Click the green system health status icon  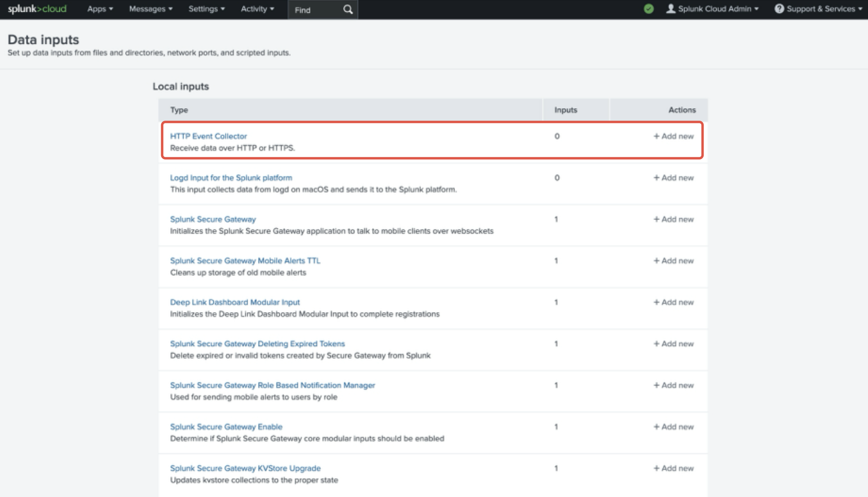[649, 8]
